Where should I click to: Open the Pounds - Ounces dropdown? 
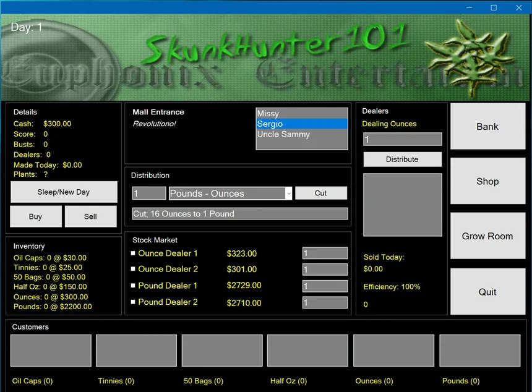coord(230,194)
